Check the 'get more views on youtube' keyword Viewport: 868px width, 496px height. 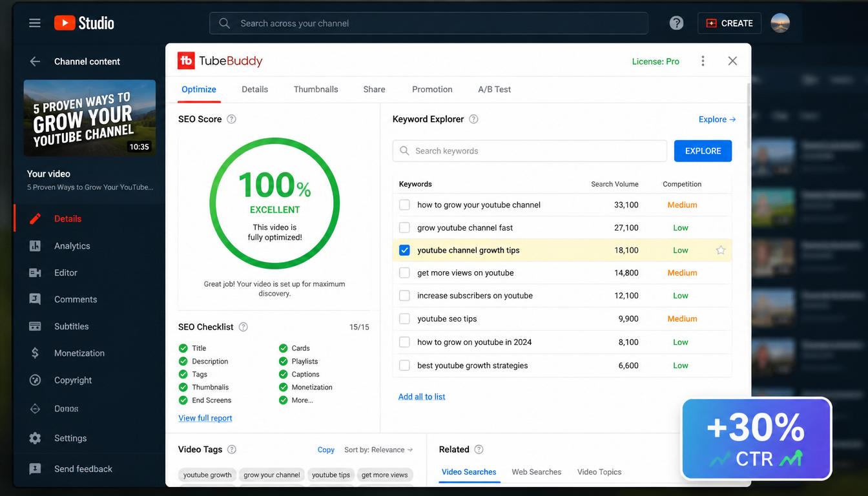pos(404,273)
